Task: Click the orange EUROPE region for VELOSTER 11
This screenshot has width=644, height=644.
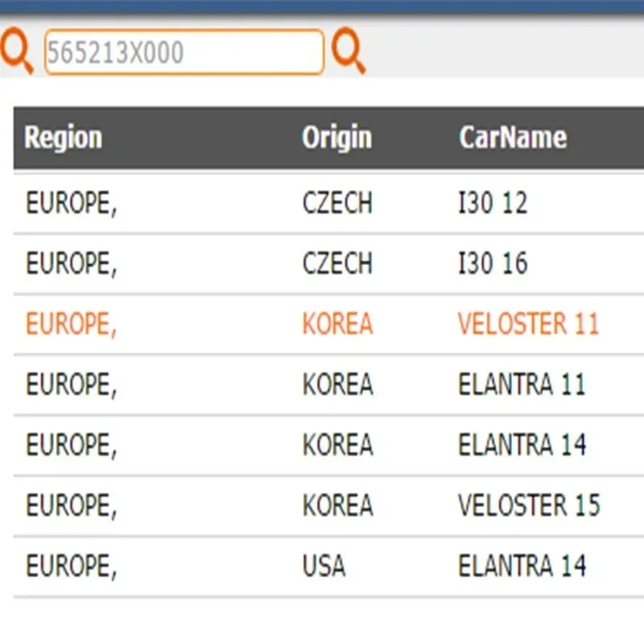Action: [x=72, y=324]
